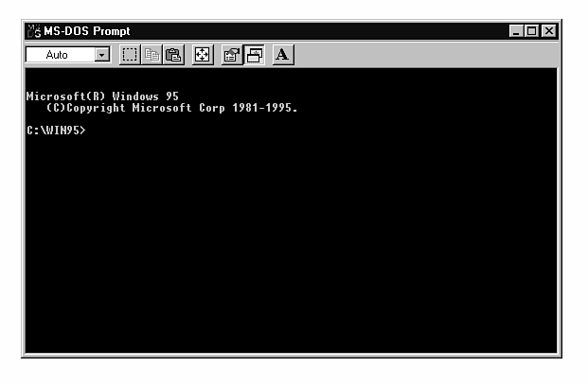Click the Microsoft(R) Windows 95 text line
This screenshot has width=588, height=385.
pos(102,96)
